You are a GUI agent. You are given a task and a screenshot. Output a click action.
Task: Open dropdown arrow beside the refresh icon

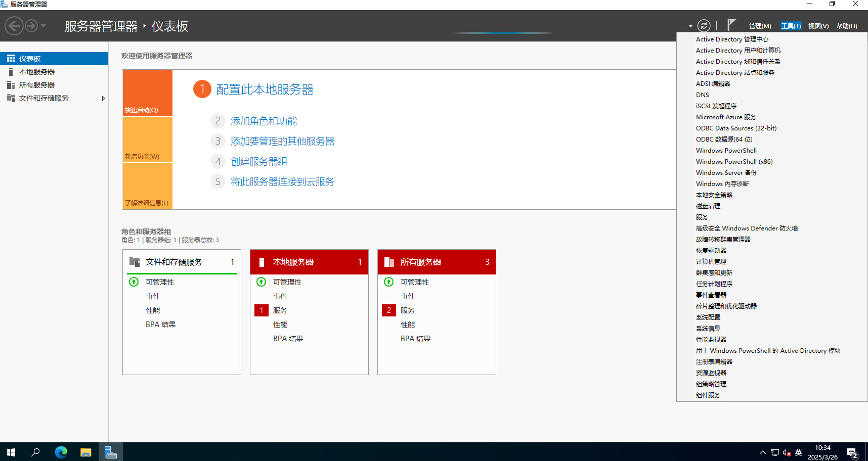click(690, 26)
